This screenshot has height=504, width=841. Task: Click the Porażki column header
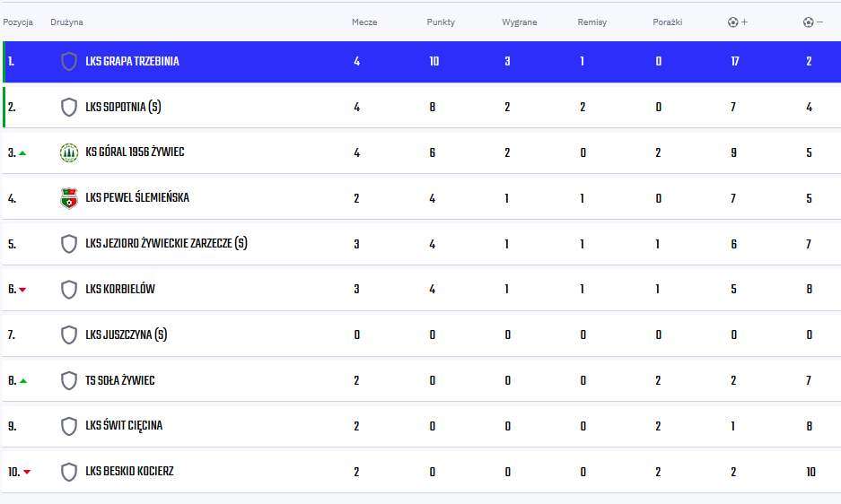pyautogui.click(x=668, y=22)
